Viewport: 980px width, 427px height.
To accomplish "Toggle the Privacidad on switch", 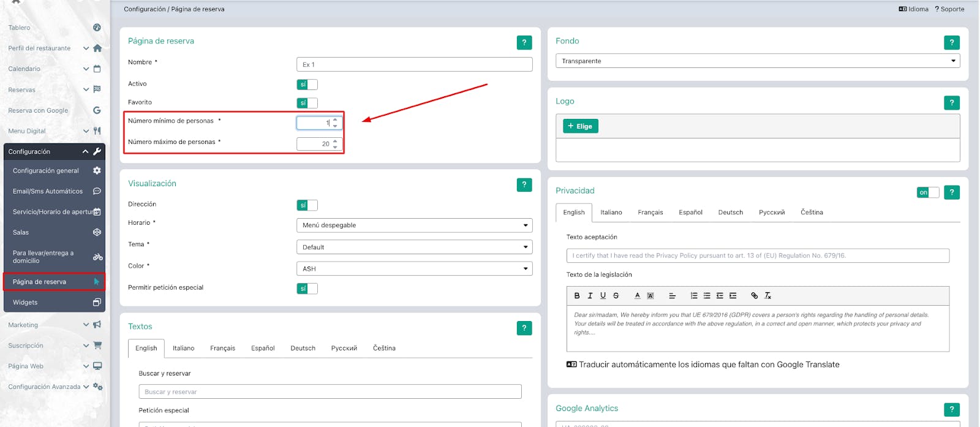I will [x=928, y=192].
